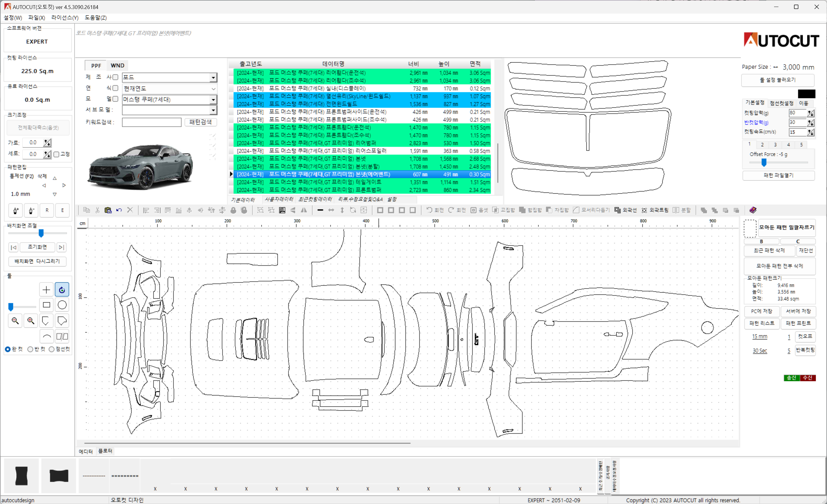Click the 초기화면 reset view button
The height and width of the screenshot is (504, 827).
tap(37, 247)
